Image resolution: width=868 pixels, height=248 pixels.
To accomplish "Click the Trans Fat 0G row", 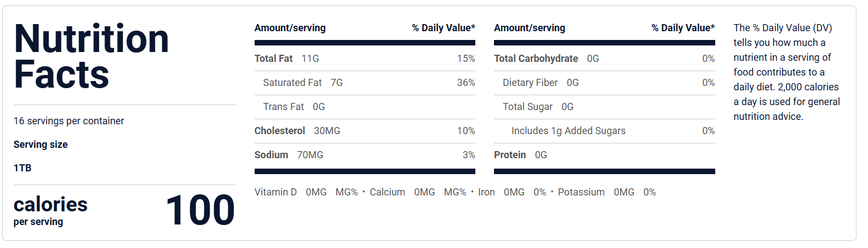I will [x=294, y=107].
